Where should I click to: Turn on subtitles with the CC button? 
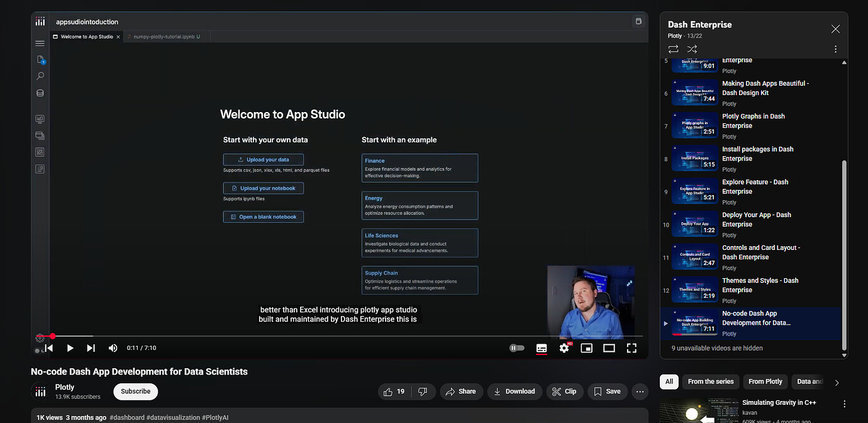tap(542, 347)
